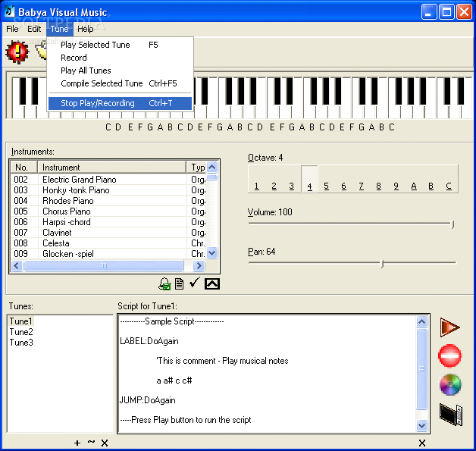Image resolution: width=476 pixels, height=451 pixels.
Task: Clear script with X under script box
Action: pos(422,443)
